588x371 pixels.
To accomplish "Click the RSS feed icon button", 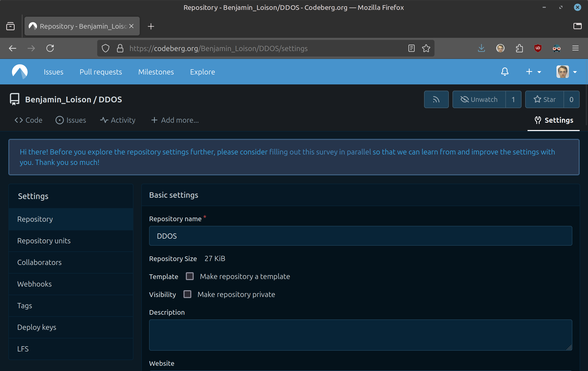I will point(436,100).
